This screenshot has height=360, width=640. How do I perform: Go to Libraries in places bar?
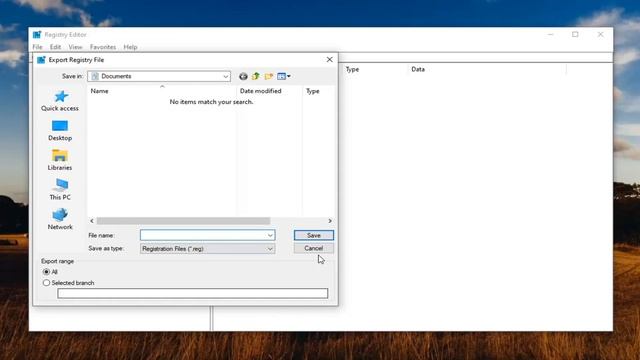coord(60,160)
